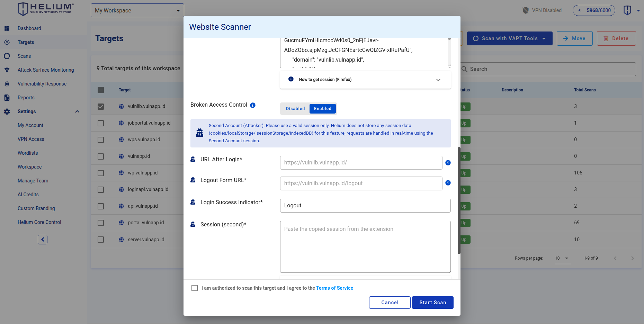Click the Logout Form URL info icon

click(448, 183)
